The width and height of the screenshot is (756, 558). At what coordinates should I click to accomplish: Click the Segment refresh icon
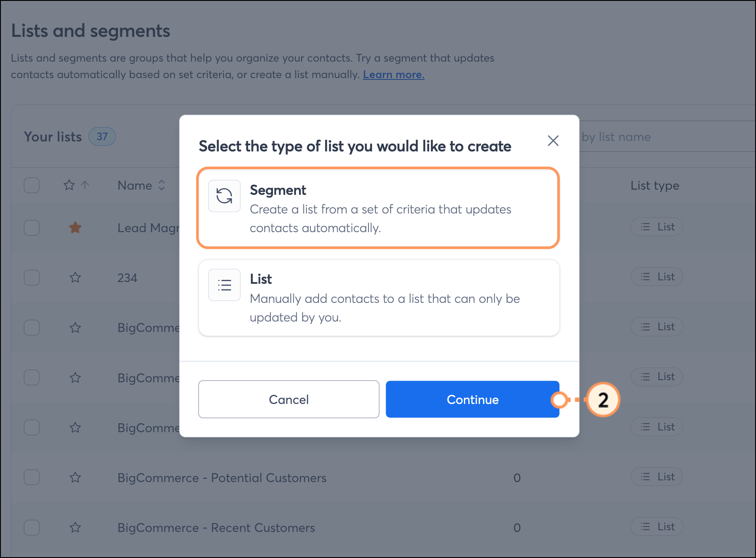click(x=224, y=196)
